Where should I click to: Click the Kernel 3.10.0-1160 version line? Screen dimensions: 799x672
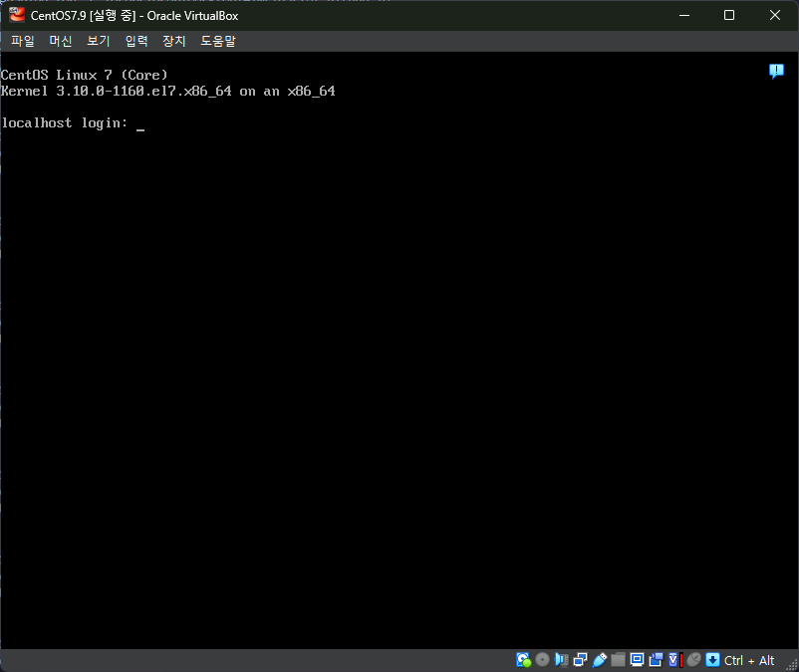click(x=168, y=92)
